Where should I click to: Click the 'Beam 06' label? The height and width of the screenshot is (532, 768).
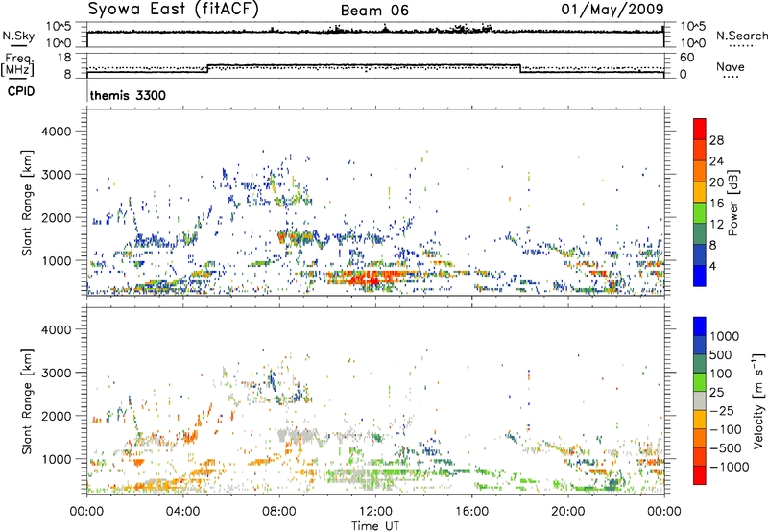point(374,11)
